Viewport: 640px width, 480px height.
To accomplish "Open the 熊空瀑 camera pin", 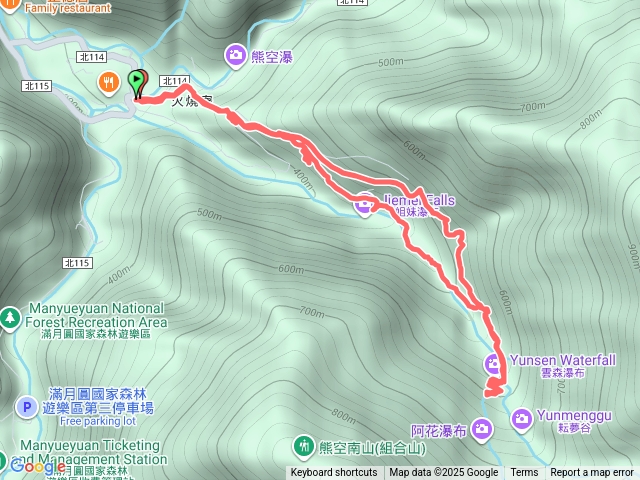I will pyautogui.click(x=236, y=55).
